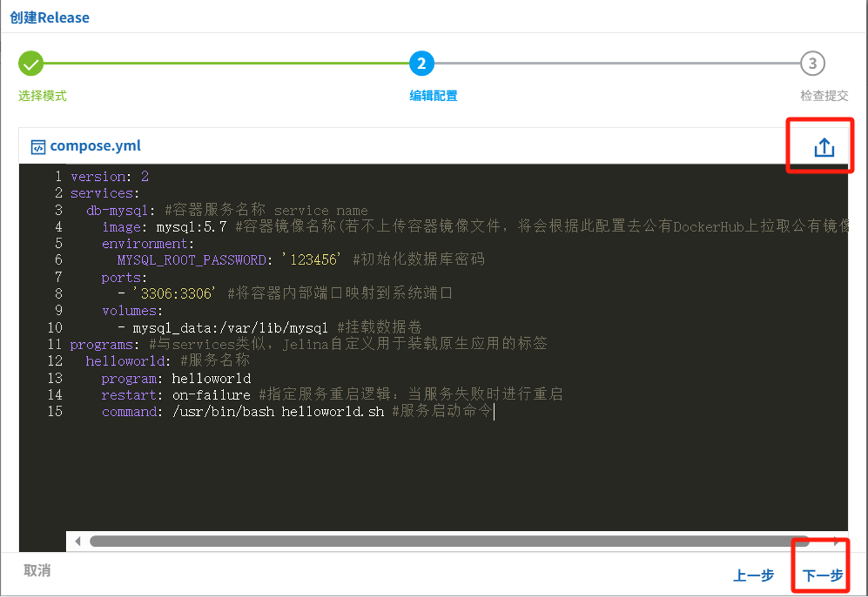Click the horizontal scrollbar thumb in editor
This screenshot has width=868, height=597.
tap(446, 542)
